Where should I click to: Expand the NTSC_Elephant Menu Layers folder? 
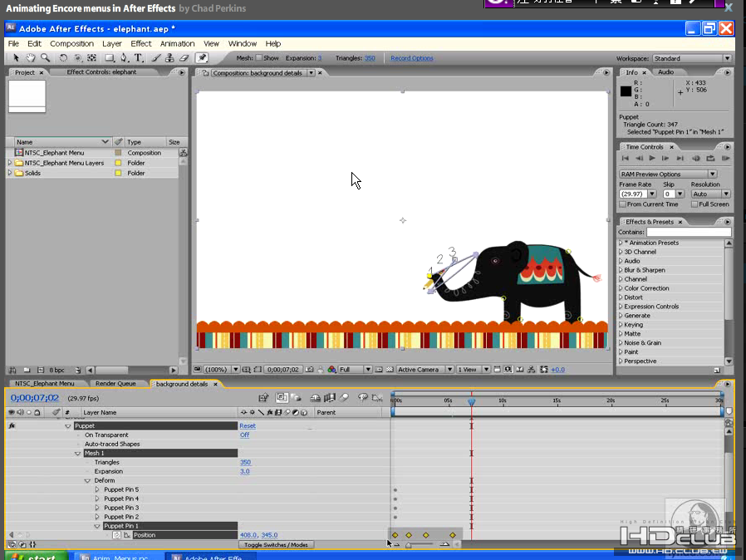pyautogui.click(x=9, y=163)
